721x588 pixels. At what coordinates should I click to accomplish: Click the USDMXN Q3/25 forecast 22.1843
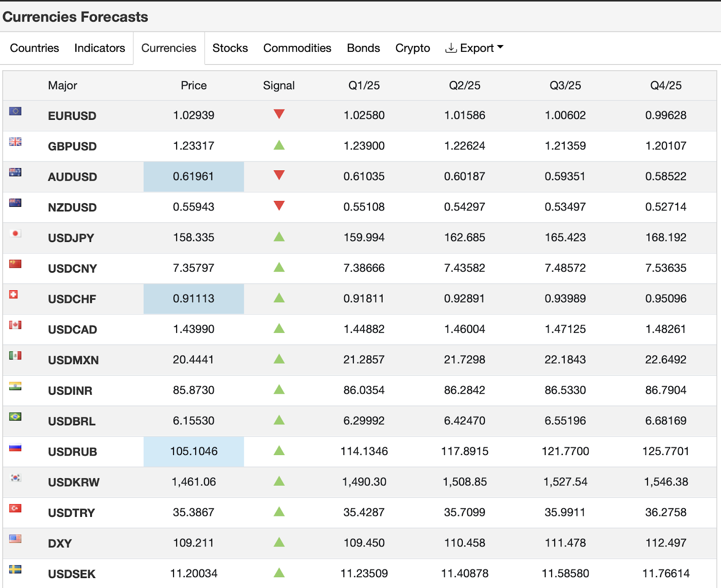(x=565, y=360)
